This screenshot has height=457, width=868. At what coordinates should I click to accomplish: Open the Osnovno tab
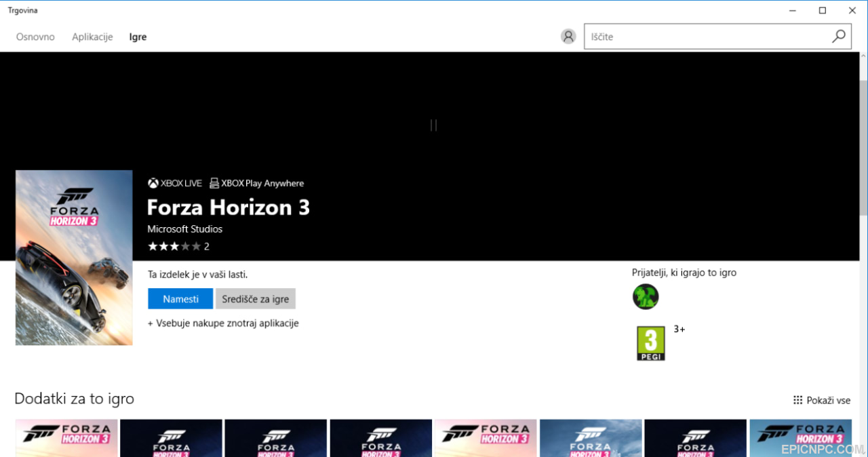pyautogui.click(x=35, y=37)
